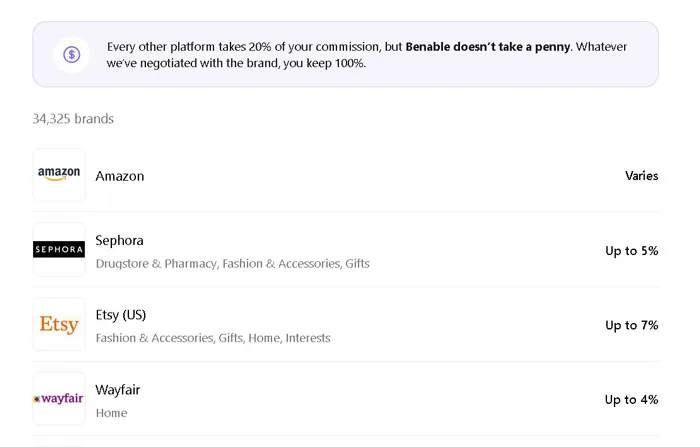
Task: Open the Wayfair logo icon
Action: click(59, 399)
